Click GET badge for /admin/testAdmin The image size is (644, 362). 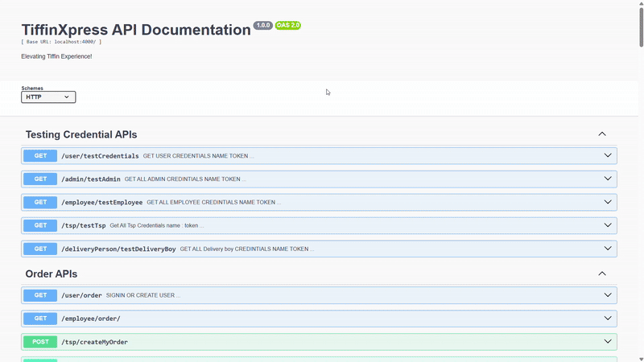(x=40, y=179)
